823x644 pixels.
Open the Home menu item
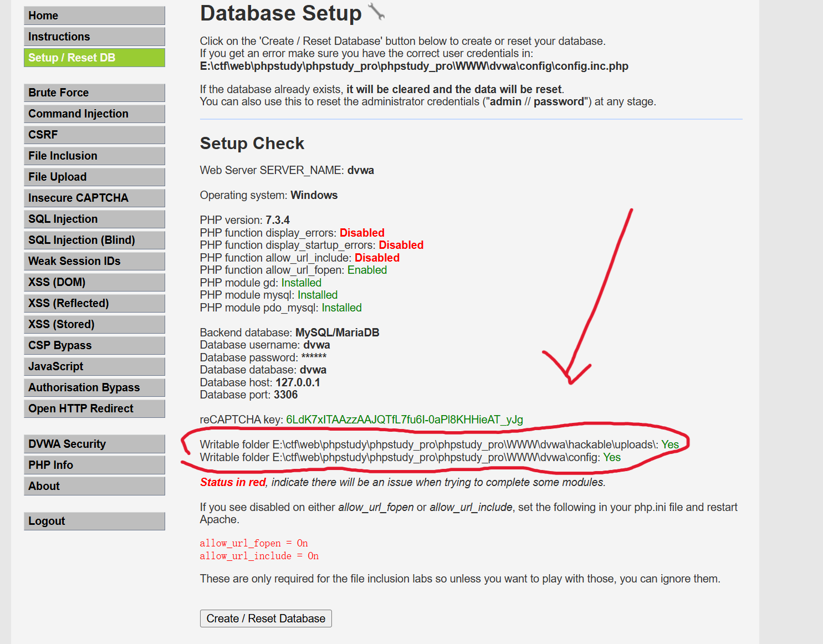(94, 16)
